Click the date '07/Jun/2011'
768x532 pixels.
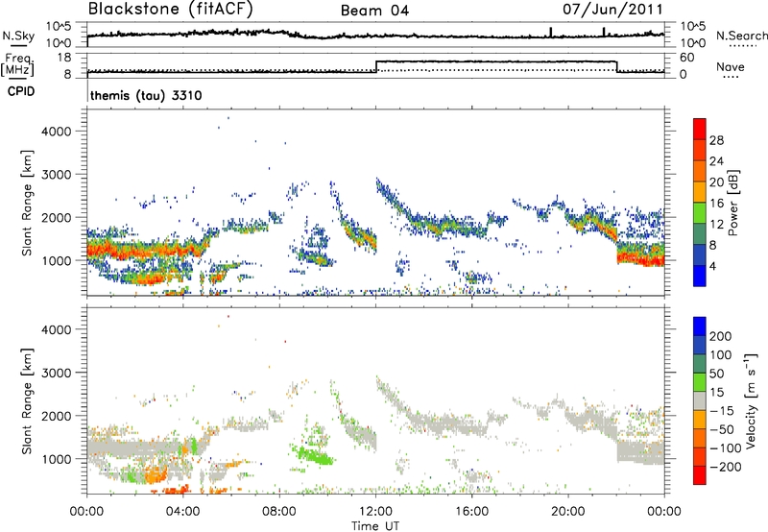[612, 10]
